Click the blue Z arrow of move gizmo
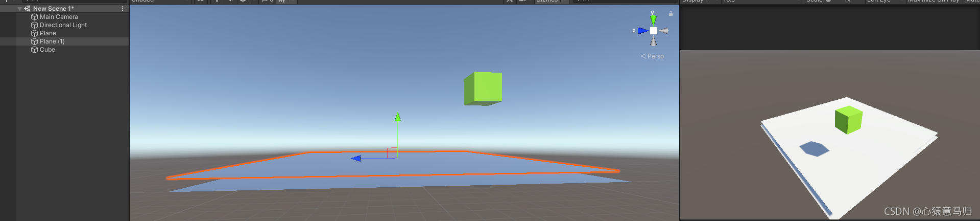Viewport: 980px width, 221px height. pyautogui.click(x=356, y=159)
